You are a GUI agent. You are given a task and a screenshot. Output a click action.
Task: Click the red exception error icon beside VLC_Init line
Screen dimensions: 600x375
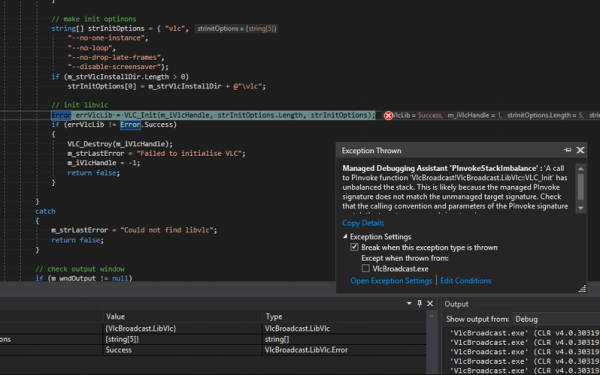pos(388,115)
